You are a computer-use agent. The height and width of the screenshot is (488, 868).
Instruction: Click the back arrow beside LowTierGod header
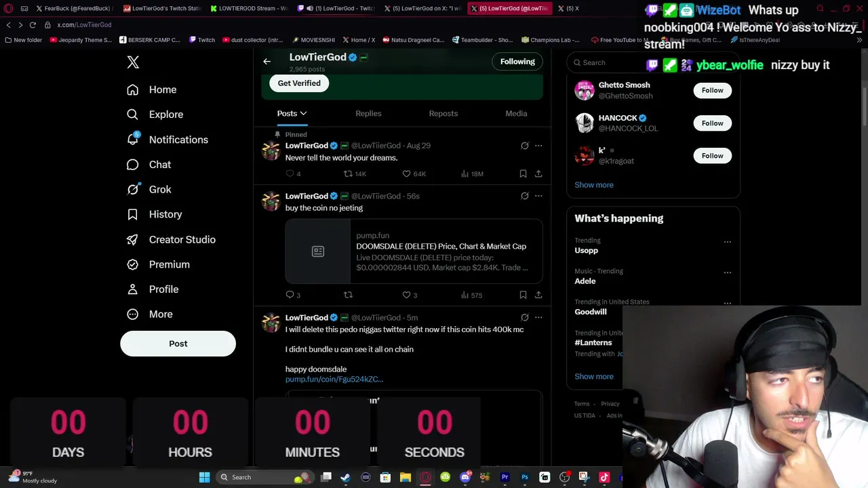(x=267, y=62)
